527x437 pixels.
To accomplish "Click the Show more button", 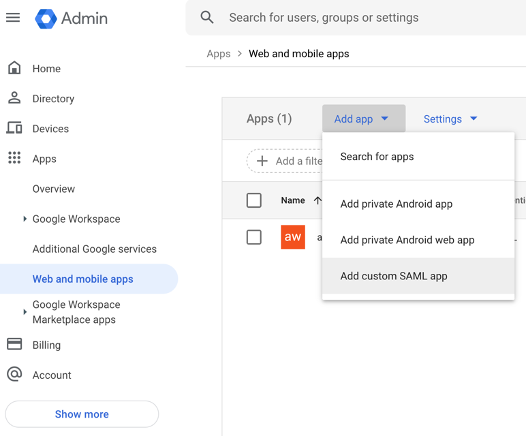I will 82,414.
